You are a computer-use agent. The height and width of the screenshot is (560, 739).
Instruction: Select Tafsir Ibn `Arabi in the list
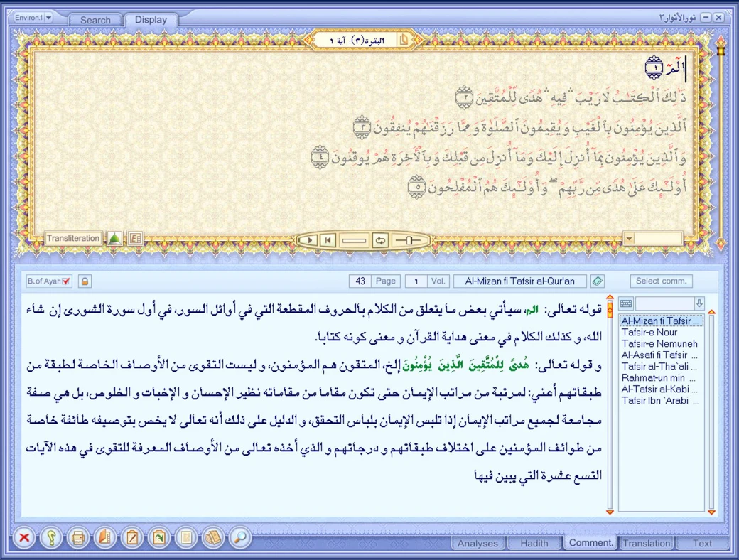coord(662,401)
